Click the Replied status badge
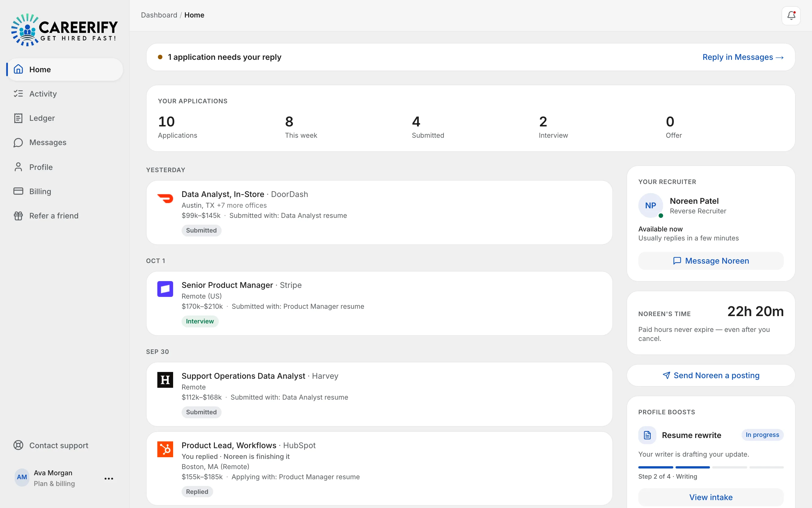This screenshot has height=508, width=812. [x=197, y=492]
